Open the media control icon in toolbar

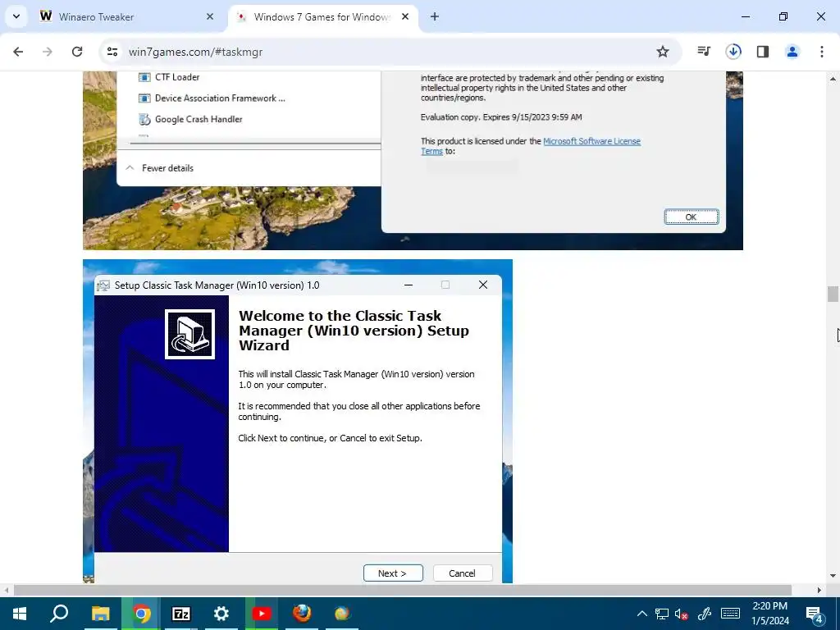pos(704,52)
